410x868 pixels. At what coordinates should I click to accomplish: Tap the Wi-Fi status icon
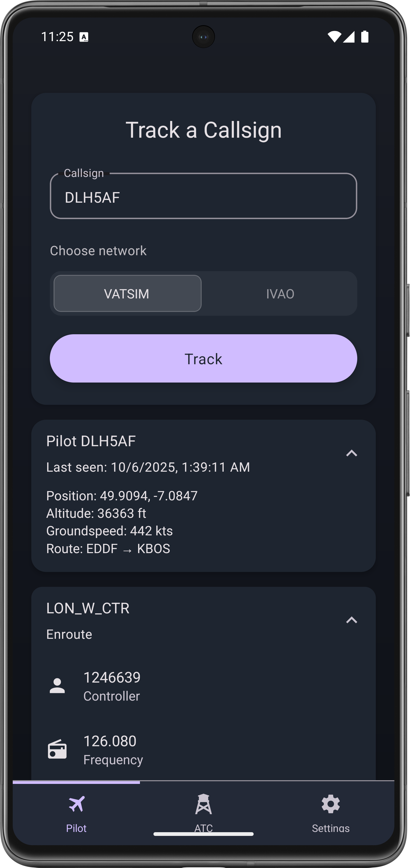pos(334,37)
